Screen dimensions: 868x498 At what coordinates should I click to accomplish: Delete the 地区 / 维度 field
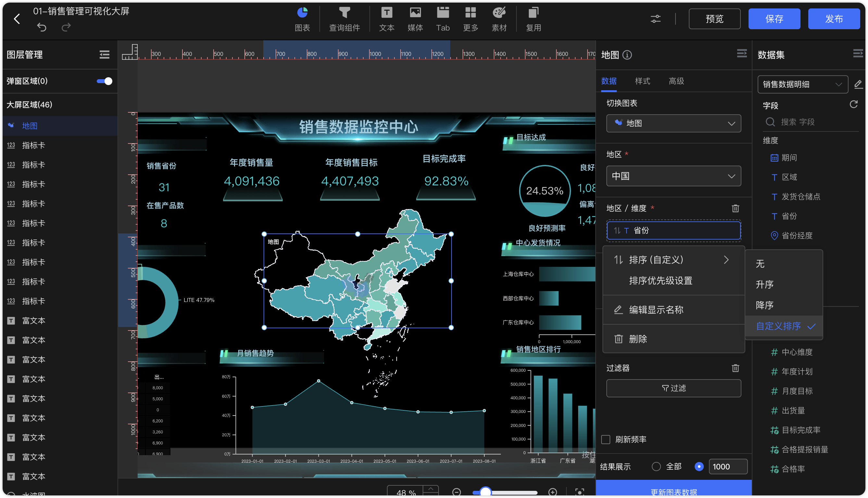pyautogui.click(x=735, y=208)
